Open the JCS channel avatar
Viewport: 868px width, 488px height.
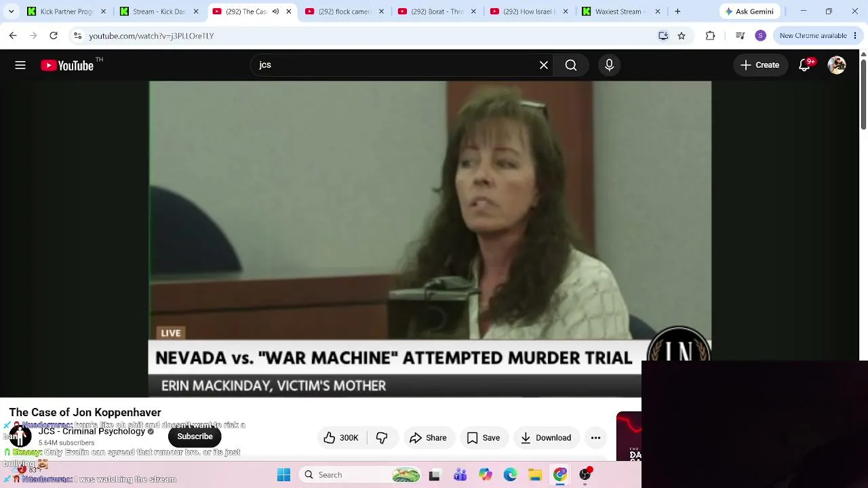click(20, 436)
